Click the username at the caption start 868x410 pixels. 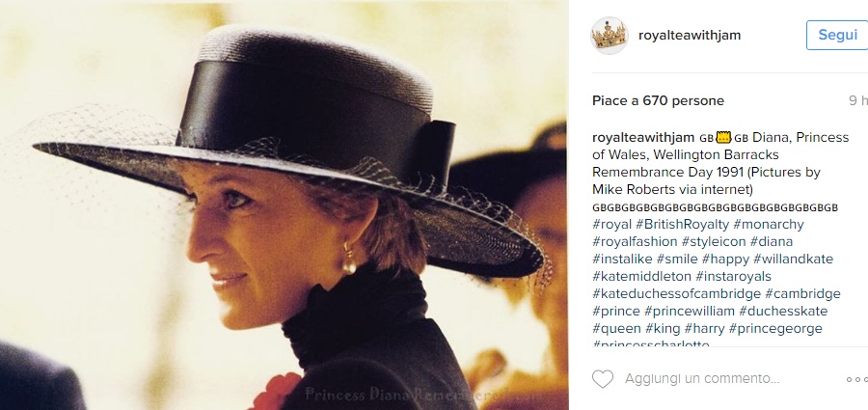tap(642, 137)
